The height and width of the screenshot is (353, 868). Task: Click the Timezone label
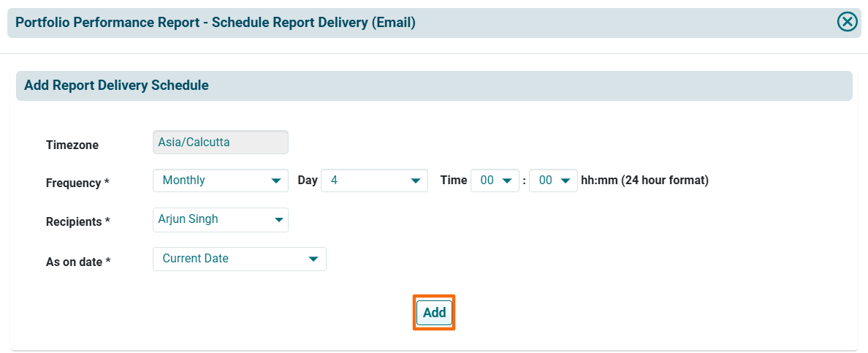click(72, 145)
